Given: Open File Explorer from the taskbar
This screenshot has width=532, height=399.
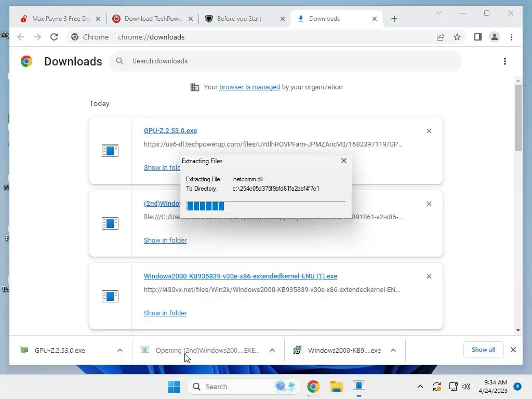Looking at the screenshot, I should click(336, 387).
